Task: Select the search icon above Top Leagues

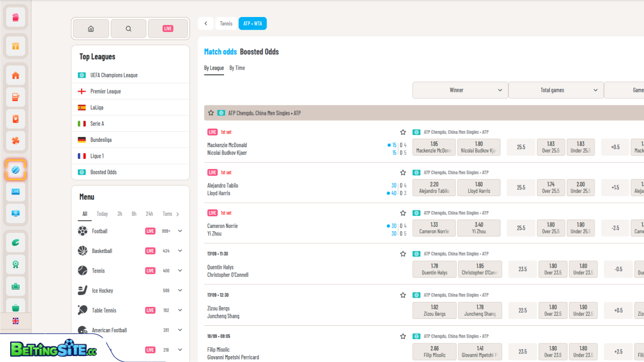Action: click(x=128, y=28)
